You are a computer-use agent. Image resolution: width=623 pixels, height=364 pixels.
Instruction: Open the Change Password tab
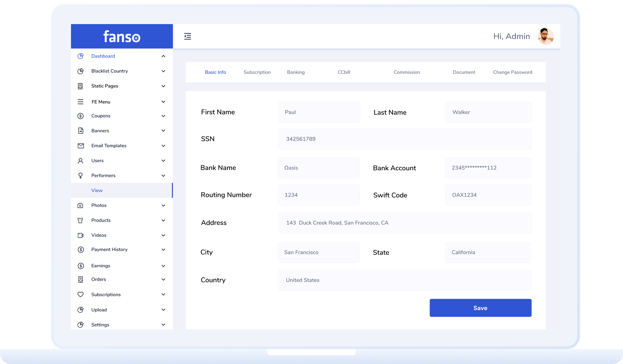(x=512, y=72)
